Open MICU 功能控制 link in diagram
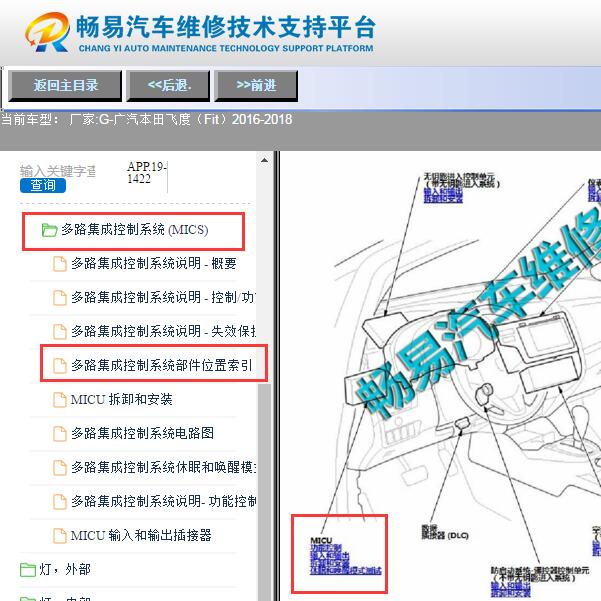The image size is (601, 601). tap(325, 548)
